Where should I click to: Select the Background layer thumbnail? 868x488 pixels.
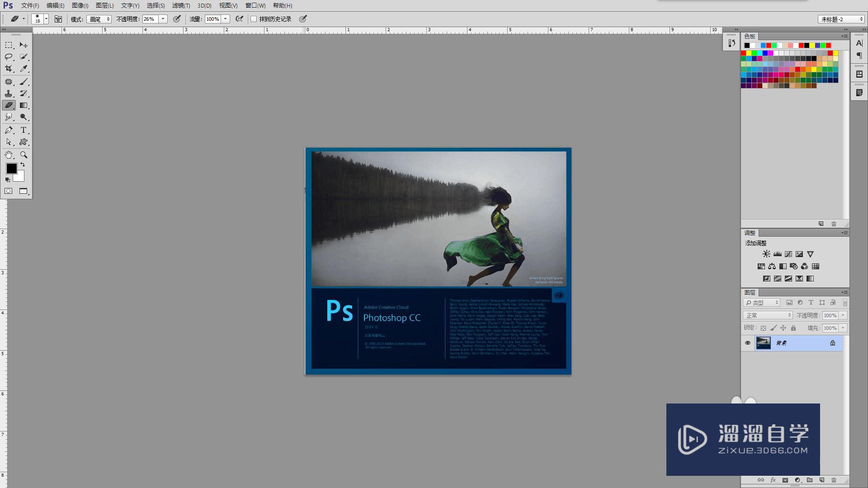click(764, 343)
